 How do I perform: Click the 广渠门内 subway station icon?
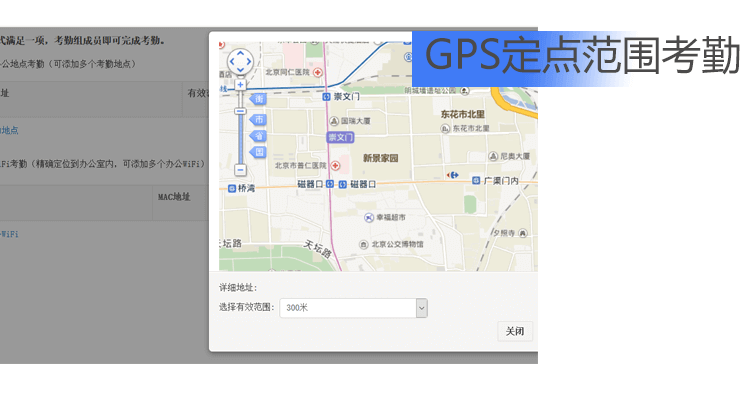coord(476,181)
